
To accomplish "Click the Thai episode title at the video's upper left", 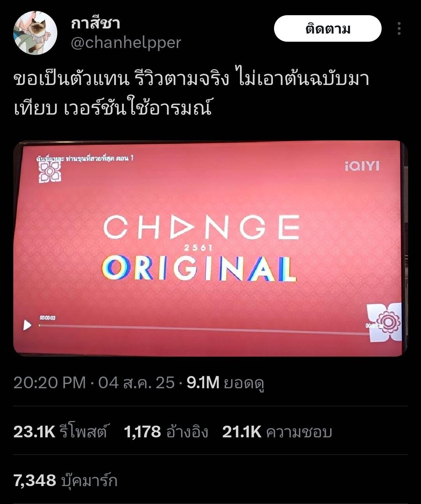I will tap(85, 158).
